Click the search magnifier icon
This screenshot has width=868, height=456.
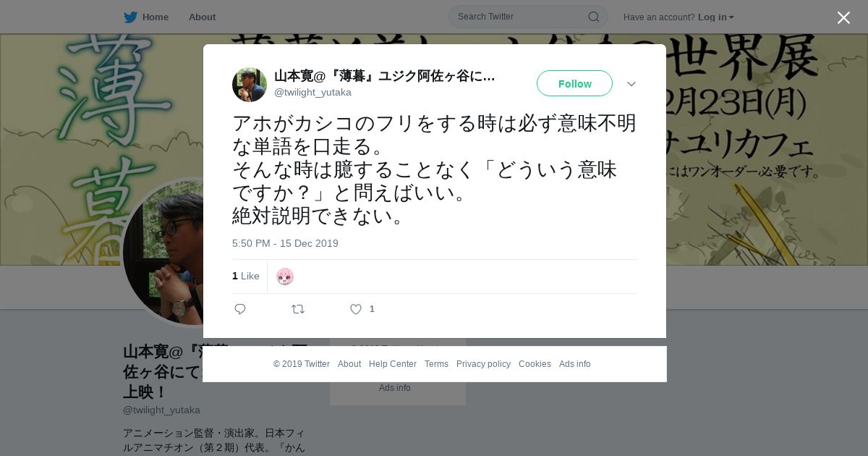click(593, 17)
